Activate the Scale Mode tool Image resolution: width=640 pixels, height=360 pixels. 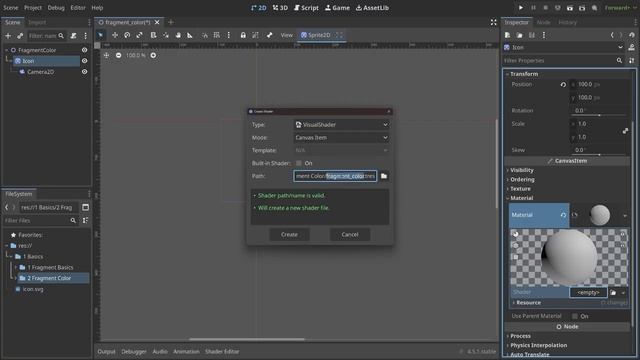click(x=140, y=35)
